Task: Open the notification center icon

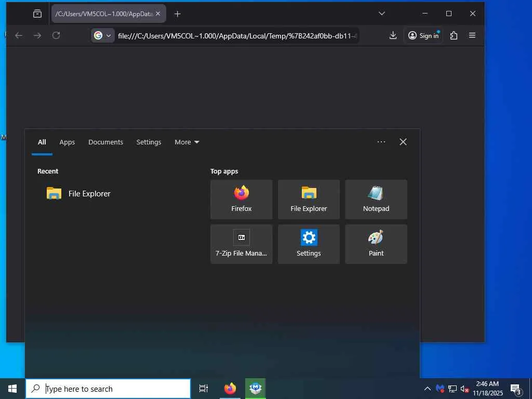Action: tap(516, 389)
